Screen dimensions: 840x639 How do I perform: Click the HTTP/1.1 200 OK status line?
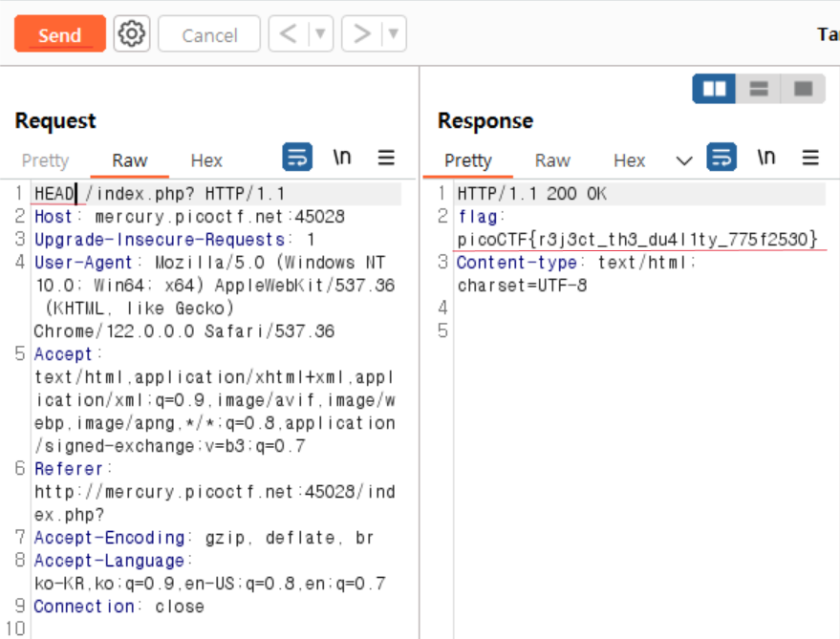(x=532, y=193)
